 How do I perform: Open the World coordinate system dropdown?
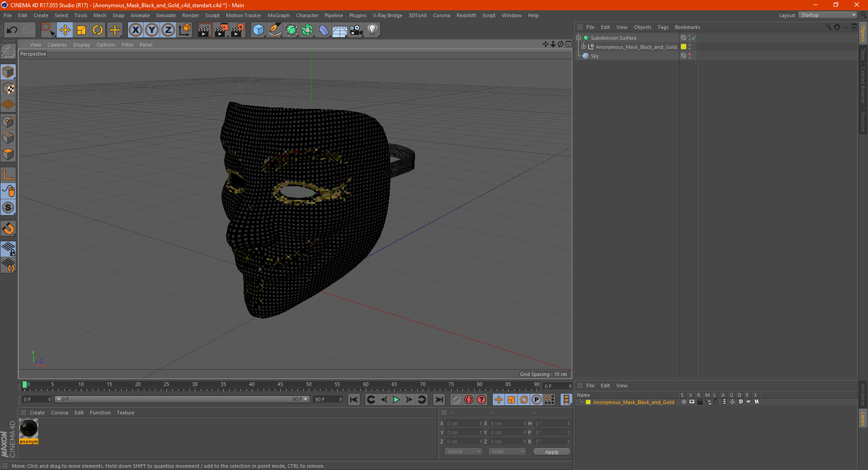click(x=463, y=451)
